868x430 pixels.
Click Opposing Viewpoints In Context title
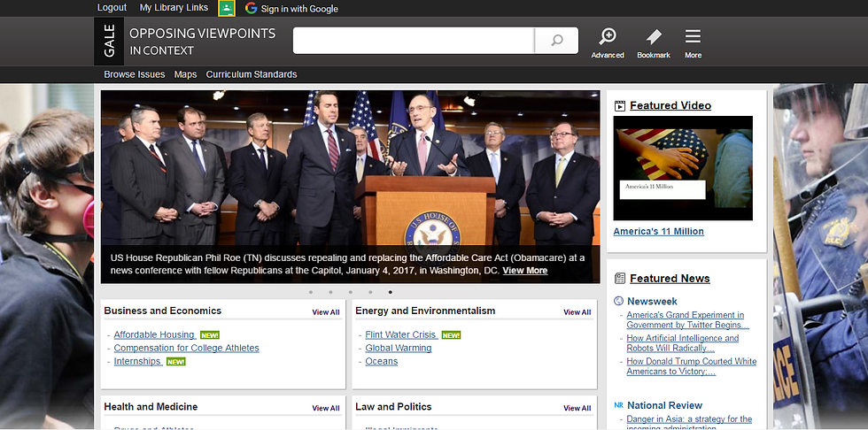click(x=202, y=42)
